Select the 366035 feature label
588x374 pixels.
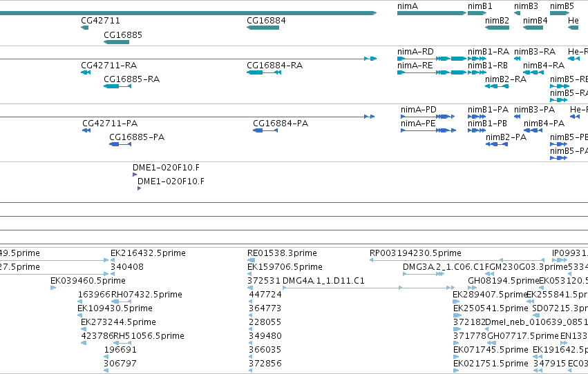coord(265,350)
